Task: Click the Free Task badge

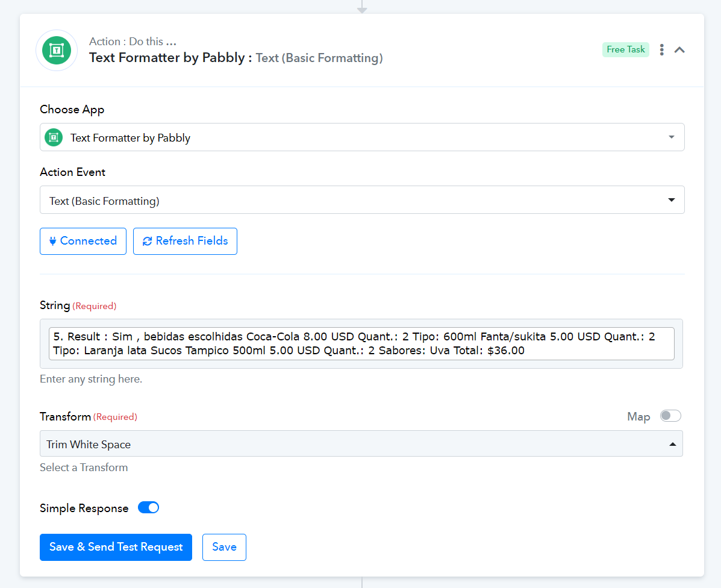Action: coord(625,49)
